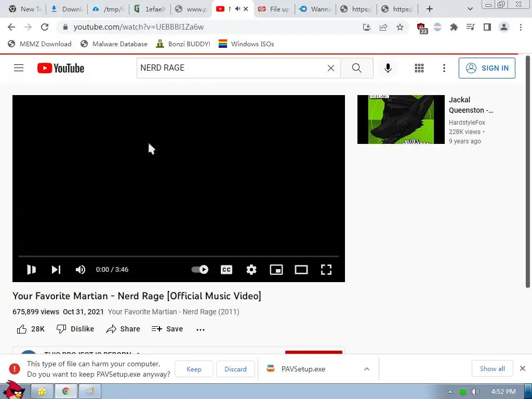Open Windows ISOs bookmark
Screen dimensions: 532x399
click(246, 44)
